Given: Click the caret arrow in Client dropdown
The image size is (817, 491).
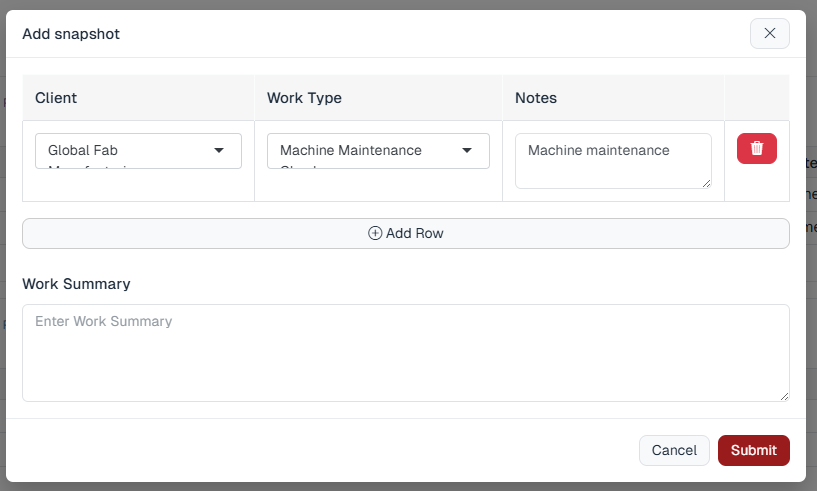Looking at the screenshot, I should click(x=219, y=151).
